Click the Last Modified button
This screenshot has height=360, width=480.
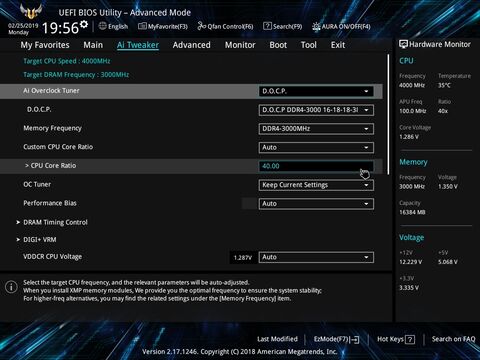(x=277, y=339)
